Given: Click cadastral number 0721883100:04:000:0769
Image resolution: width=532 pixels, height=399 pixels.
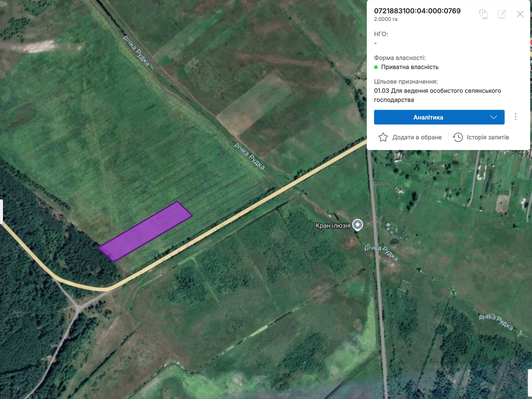Looking at the screenshot, I should coord(417,11).
